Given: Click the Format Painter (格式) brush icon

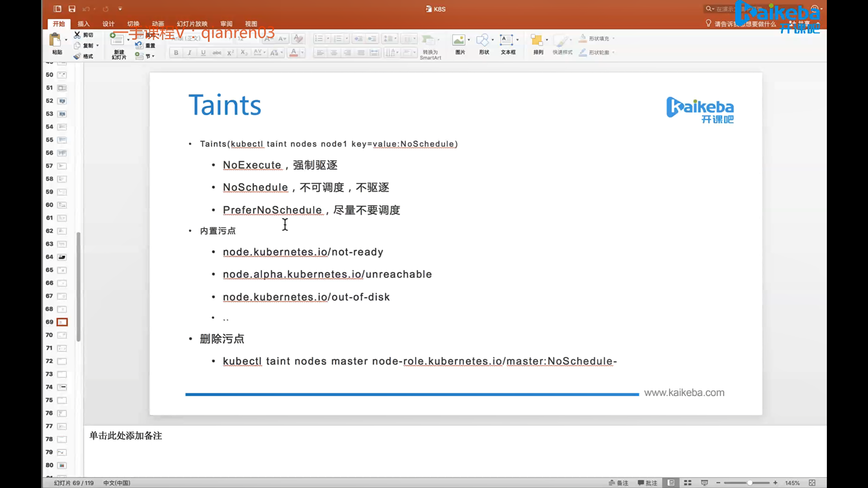Looking at the screenshot, I should [77, 56].
